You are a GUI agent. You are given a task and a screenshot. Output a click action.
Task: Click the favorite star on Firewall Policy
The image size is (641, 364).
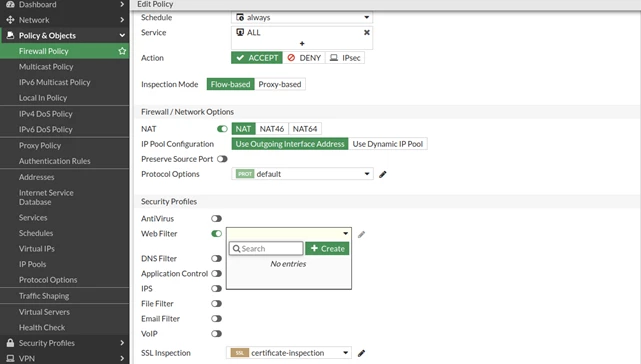[x=122, y=51]
